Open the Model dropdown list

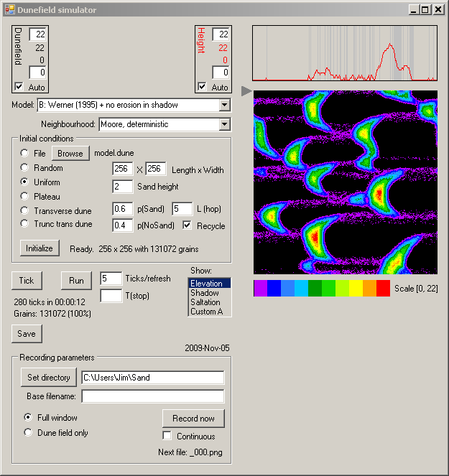224,106
